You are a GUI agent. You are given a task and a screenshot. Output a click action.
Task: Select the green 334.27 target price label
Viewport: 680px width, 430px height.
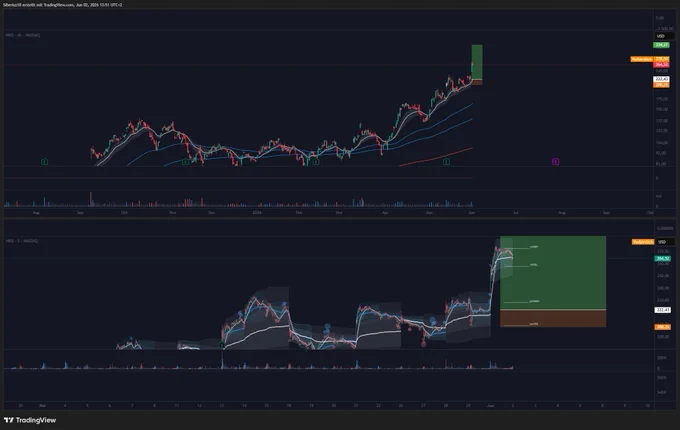(661, 45)
